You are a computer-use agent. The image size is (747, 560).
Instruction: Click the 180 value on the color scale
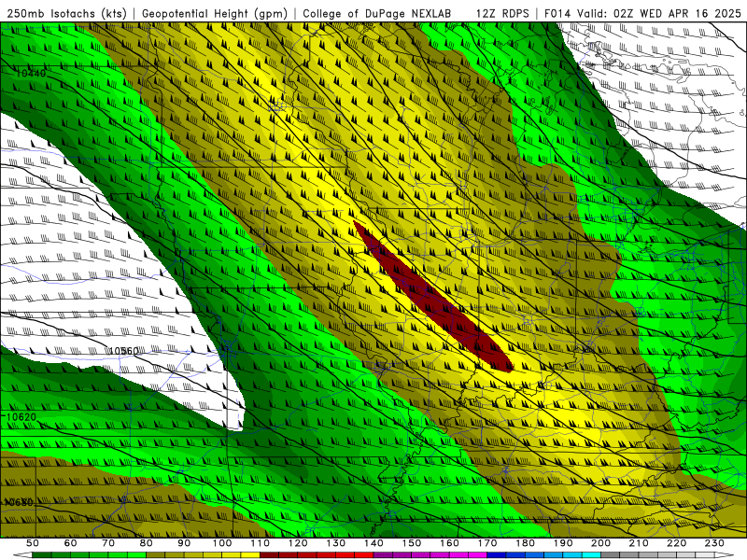coord(525,543)
